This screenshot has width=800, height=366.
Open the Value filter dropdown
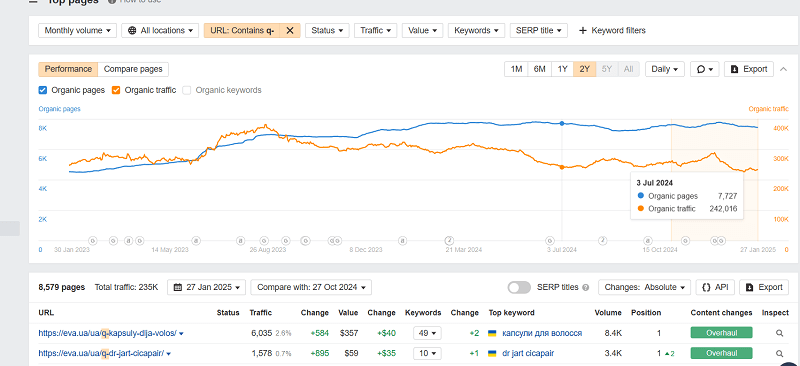click(x=422, y=31)
